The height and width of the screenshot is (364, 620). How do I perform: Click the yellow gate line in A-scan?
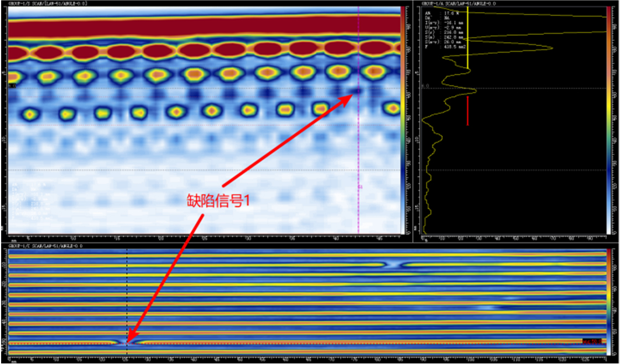tap(468, 38)
